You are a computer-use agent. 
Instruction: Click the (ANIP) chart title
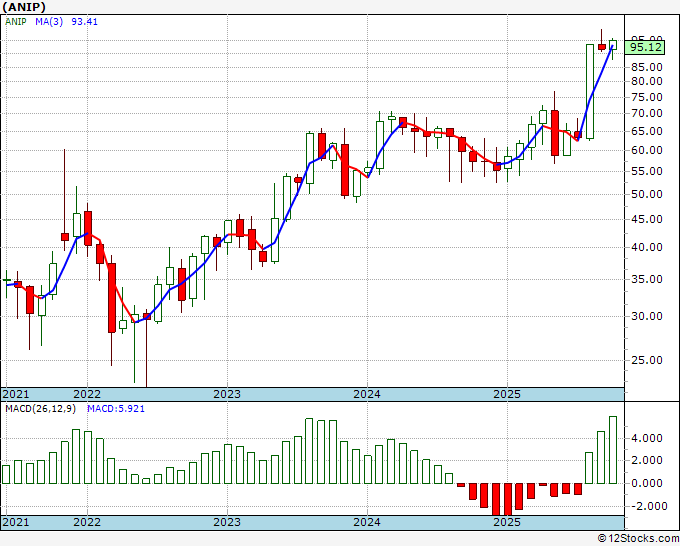(x=23, y=7)
